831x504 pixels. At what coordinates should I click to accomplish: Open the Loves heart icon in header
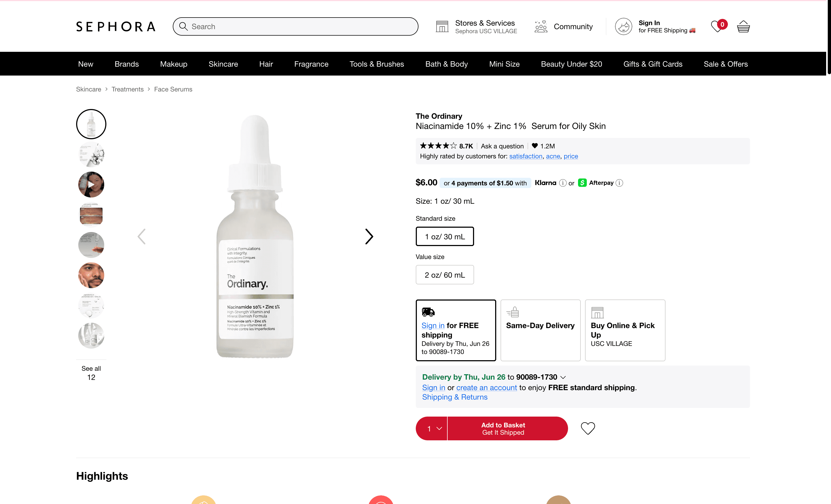point(716,27)
